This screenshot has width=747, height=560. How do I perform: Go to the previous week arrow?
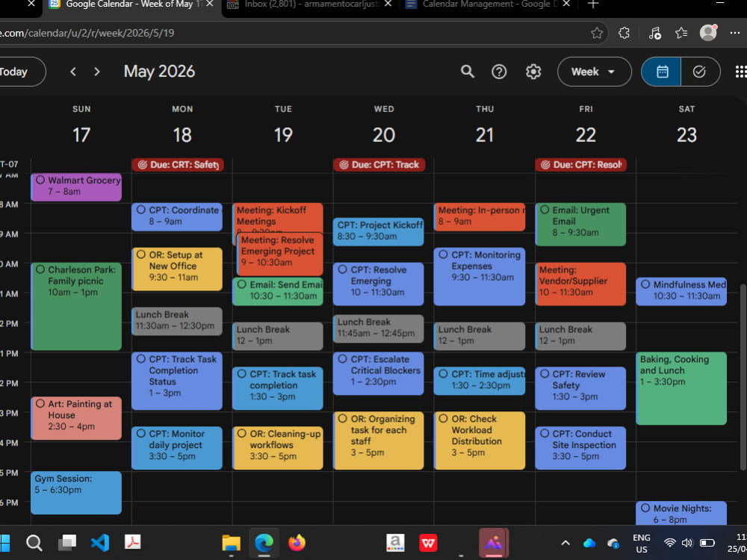click(73, 72)
